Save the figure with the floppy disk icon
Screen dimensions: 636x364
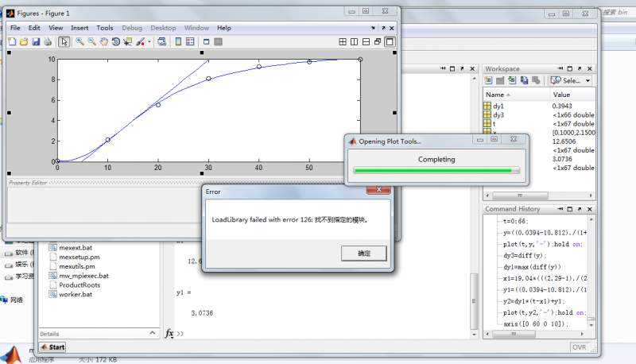point(36,42)
